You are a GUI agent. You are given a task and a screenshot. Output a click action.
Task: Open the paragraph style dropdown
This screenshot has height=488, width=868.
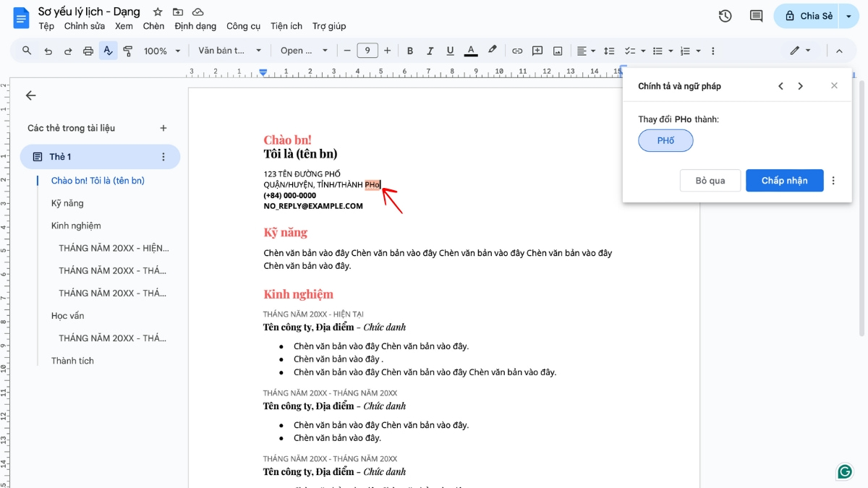point(229,51)
